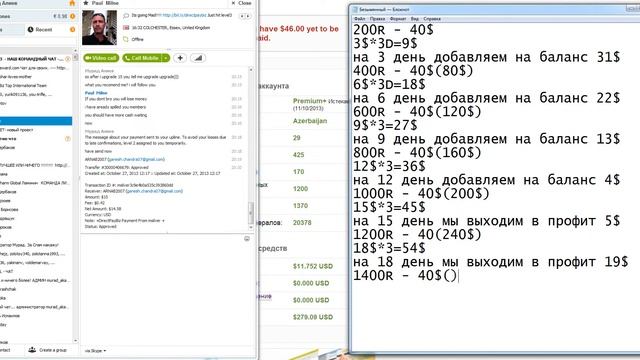Viewport: 640px width, 360px height.
Task: Click the 'Premium+' account status text
Action: [x=310, y=101]
